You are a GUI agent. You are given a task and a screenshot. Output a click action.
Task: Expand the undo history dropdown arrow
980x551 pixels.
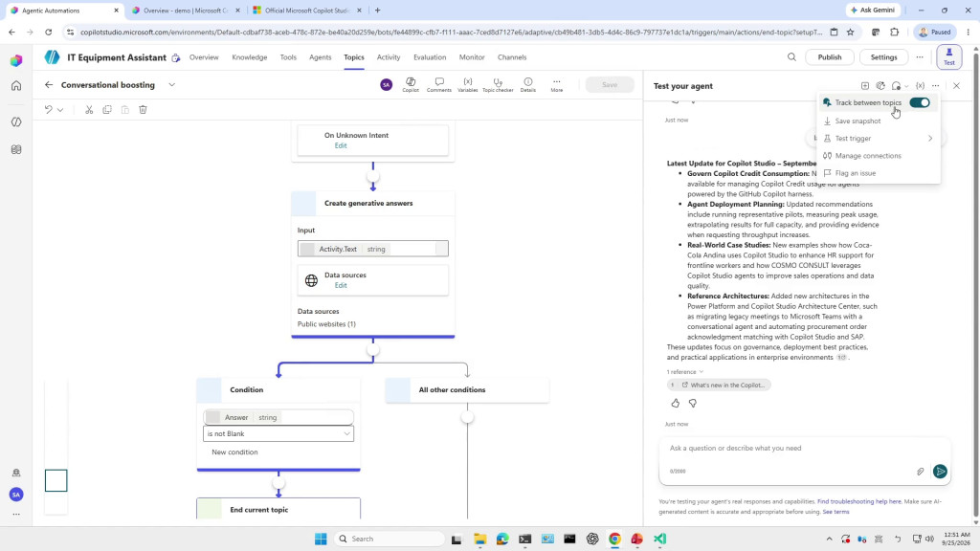pyautogui.click(x=60, y=110)
